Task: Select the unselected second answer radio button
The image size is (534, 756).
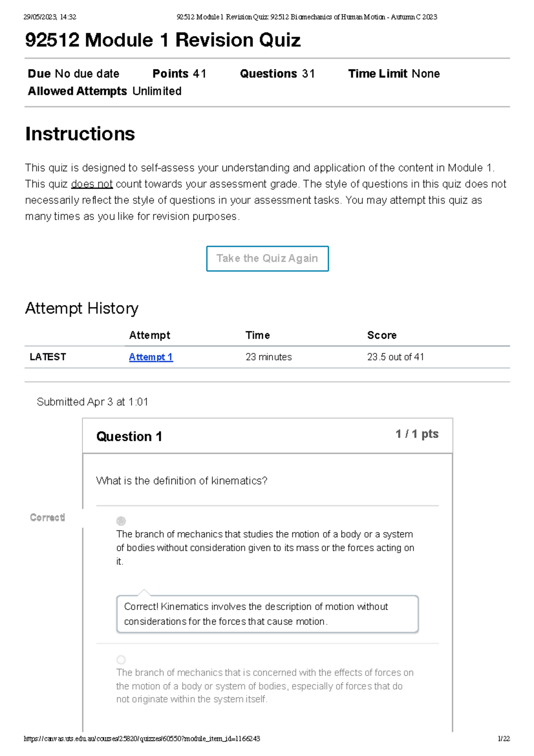Action: 121,659
